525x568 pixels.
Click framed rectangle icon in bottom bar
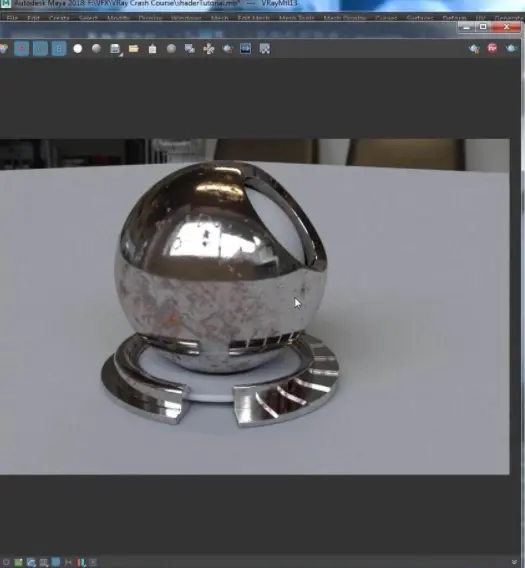click(x=93, y=562)
